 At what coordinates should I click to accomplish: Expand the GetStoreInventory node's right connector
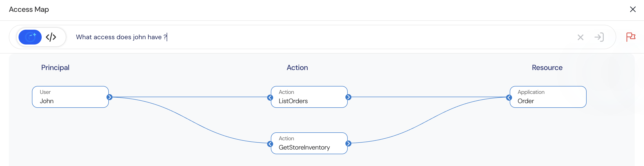348,144
